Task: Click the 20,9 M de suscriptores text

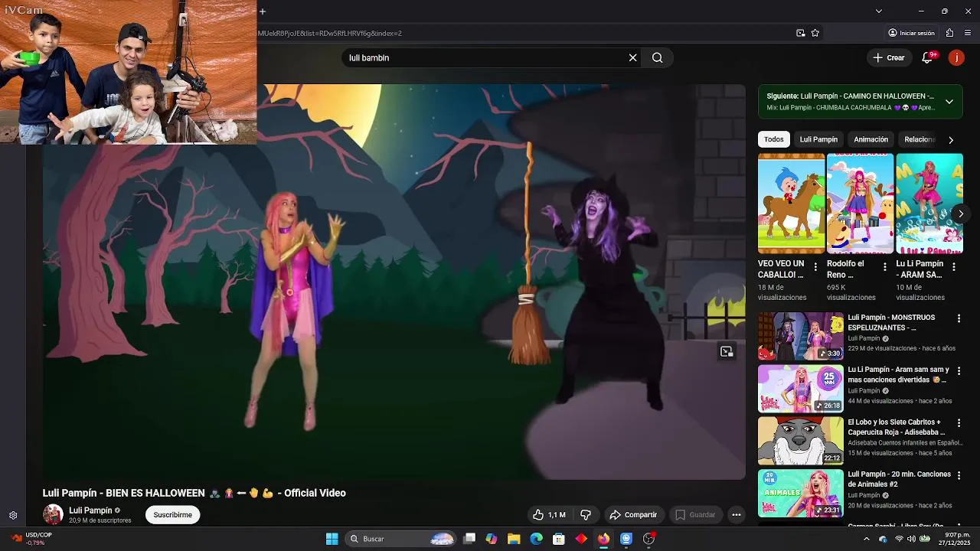Action: tap(100, 520)
